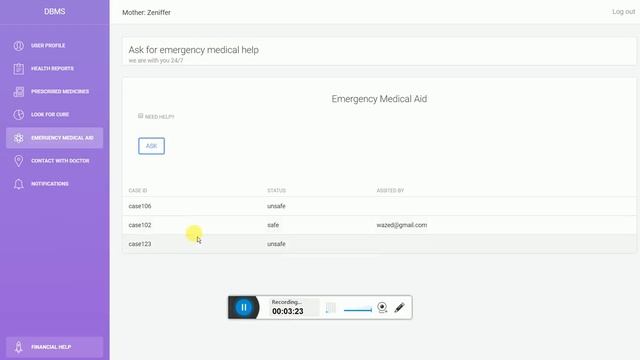The height and width of the screenshot is (360, 640).
Task: Click the Contact With Doctor pin icon
Action: click(x=18, y=161)
